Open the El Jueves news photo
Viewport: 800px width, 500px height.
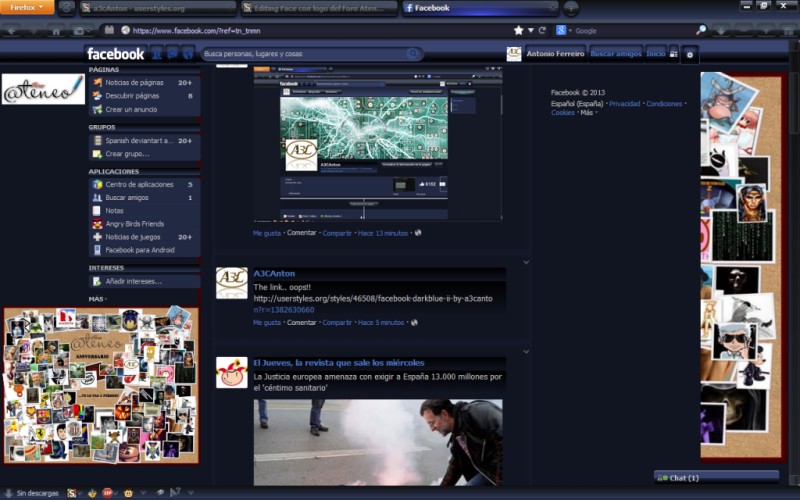click(x=378, y=442)
